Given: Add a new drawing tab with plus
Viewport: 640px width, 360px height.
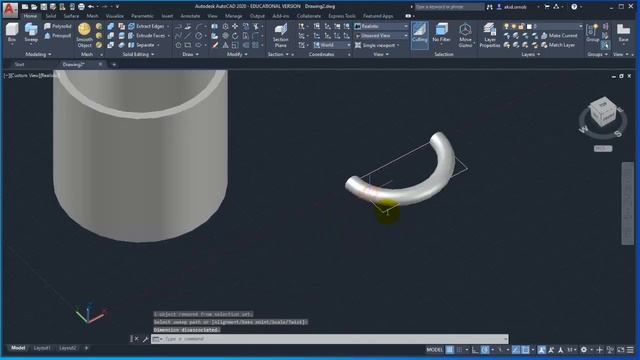Looking at the screenshot, I should pos(114,64).
